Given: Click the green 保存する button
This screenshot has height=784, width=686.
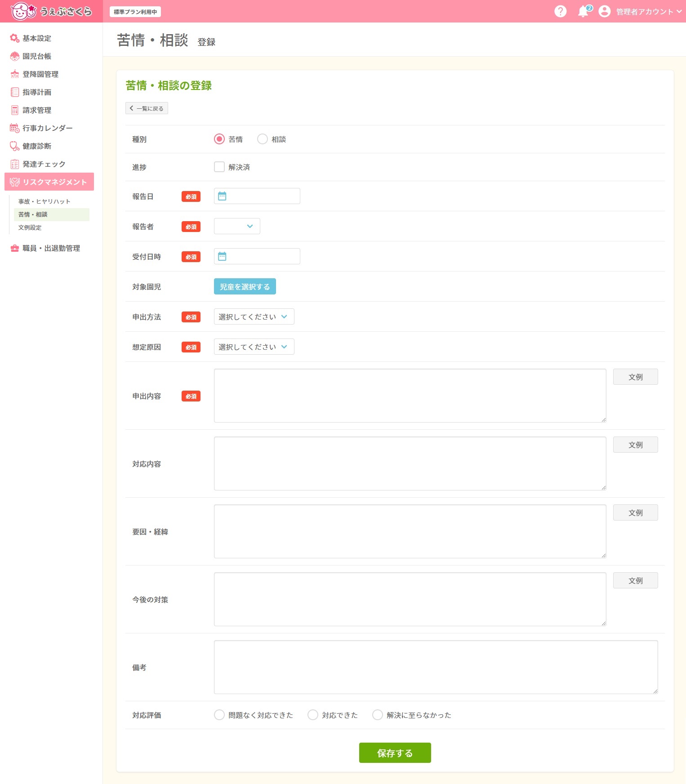Looking at the screenshot, I should [395, 753].
